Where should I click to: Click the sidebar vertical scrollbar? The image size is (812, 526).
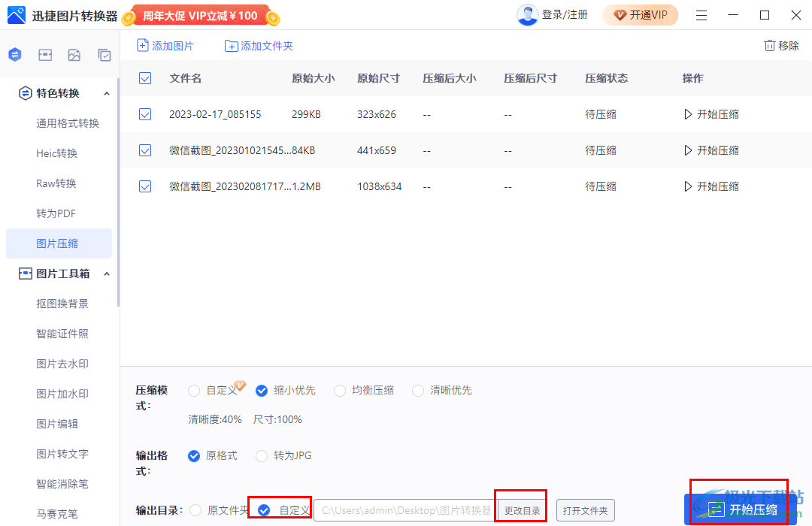(x=118, y=192)
